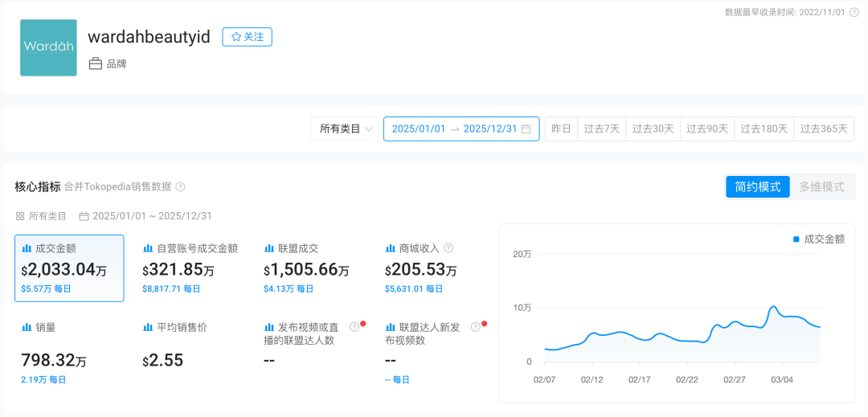This screenshot has width=868, height=417.
Task: Click the 核心指标 section heading
Action: point(38,187)
